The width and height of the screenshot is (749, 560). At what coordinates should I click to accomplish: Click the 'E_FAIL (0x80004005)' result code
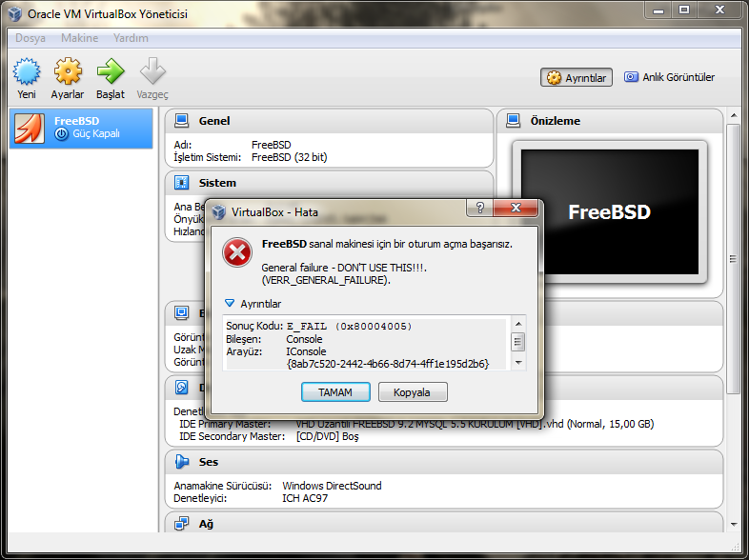click(349, 326)
